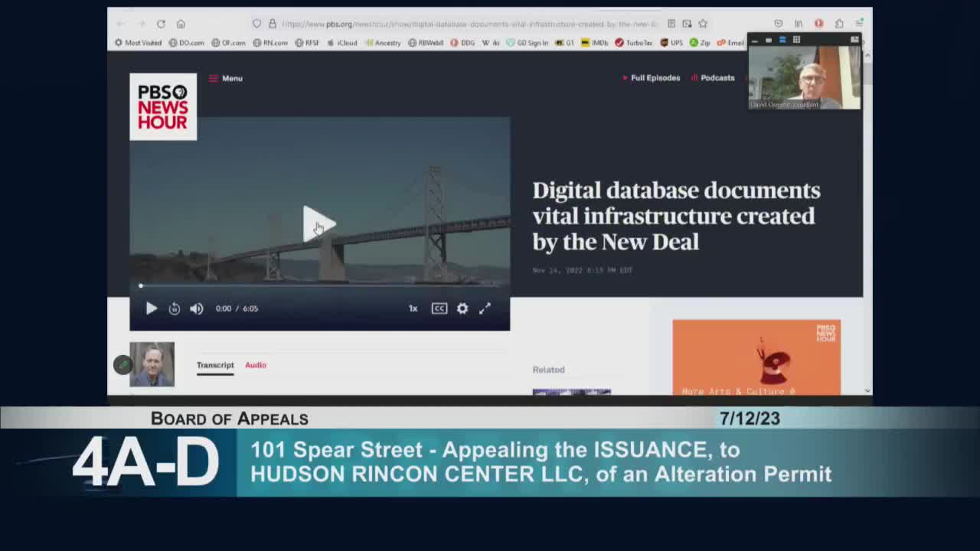Image resolution: width=980 pixels, height=551 pixels.
Task: Open the PBS NewsHour logo
Action: click(x=162, y=107)
